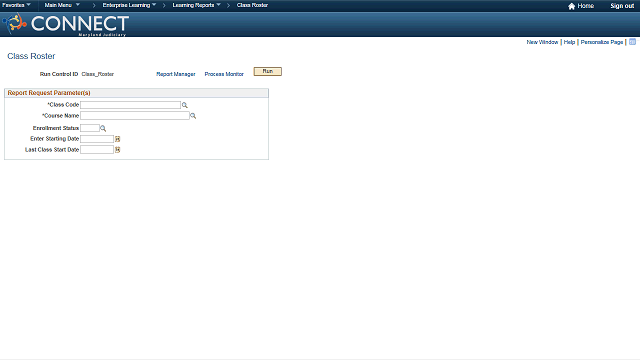640x360 pixels.
Task: Focus the Last Class Start Date field
Action: point(97,150)
